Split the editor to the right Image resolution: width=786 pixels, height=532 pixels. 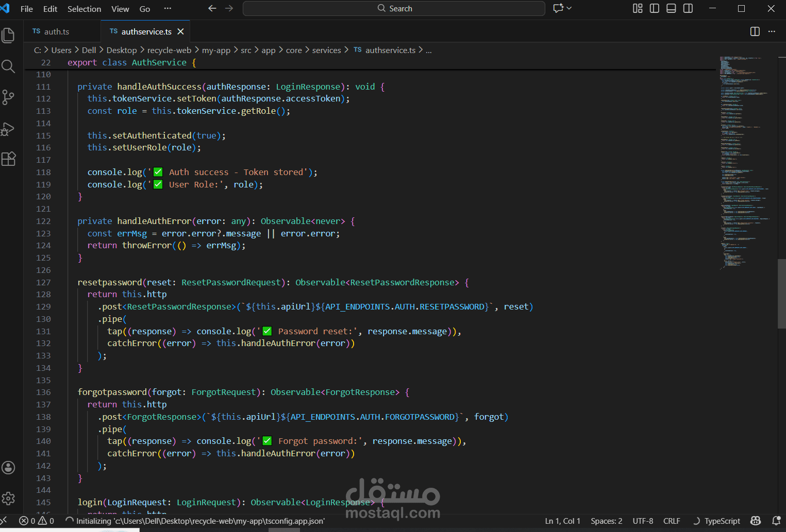[755, 31]
